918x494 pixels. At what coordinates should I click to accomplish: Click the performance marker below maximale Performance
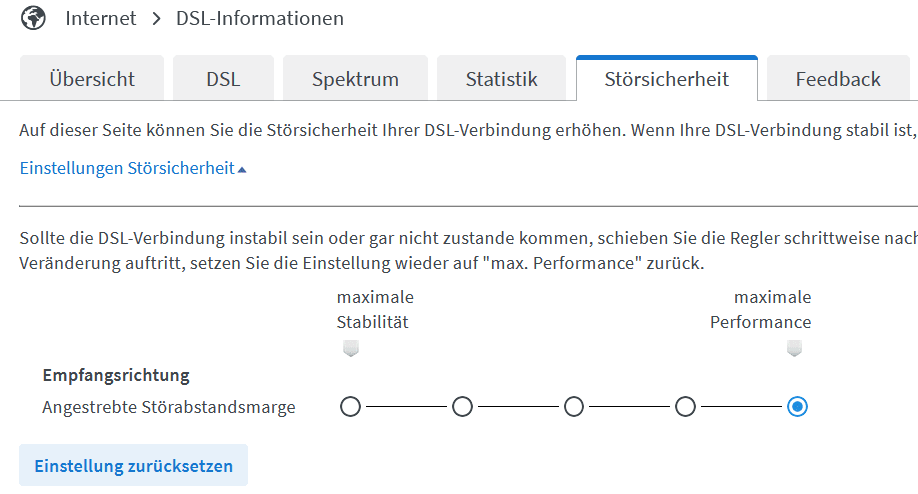point(794,349)
